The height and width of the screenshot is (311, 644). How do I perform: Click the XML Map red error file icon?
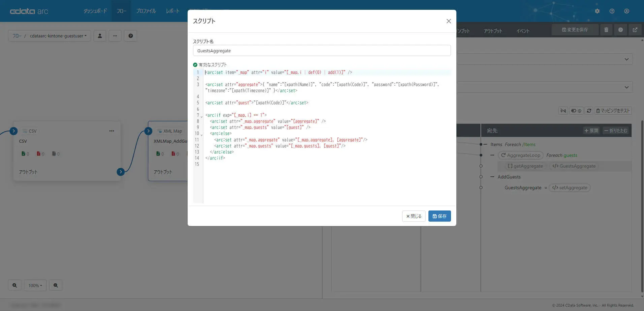pyautogui.click(x=173, y=154)
